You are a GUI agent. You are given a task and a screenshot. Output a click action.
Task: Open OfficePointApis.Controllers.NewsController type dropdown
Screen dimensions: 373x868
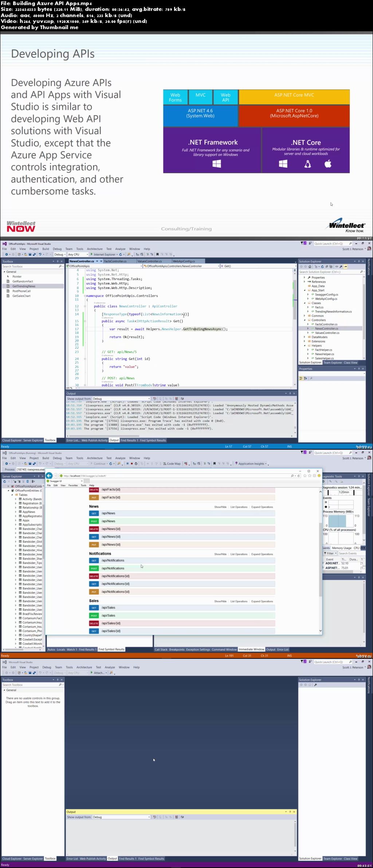coord(181,266)
